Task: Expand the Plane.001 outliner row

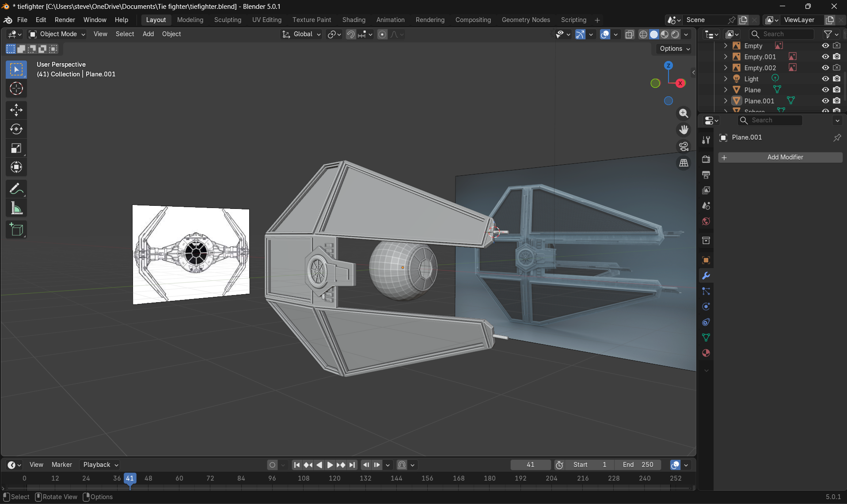Action: coord(725,101)
